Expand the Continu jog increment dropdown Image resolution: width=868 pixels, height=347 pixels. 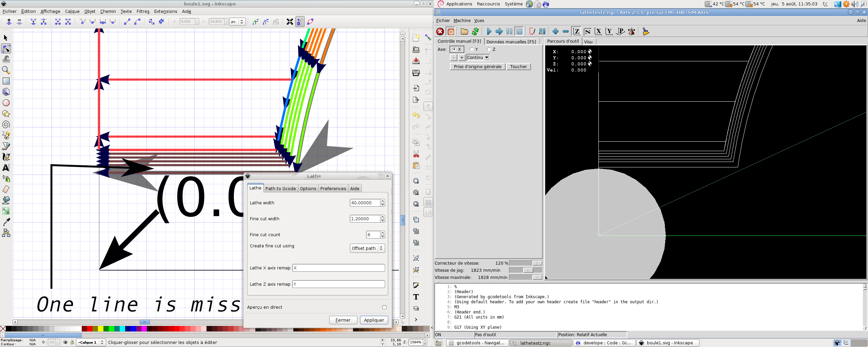pos(487,58)
